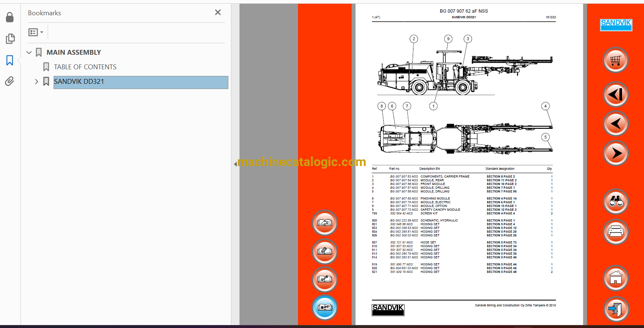Click callout 5 near the lower boom
This screenshot has height=328, width=644.
(x=546, y=137)
